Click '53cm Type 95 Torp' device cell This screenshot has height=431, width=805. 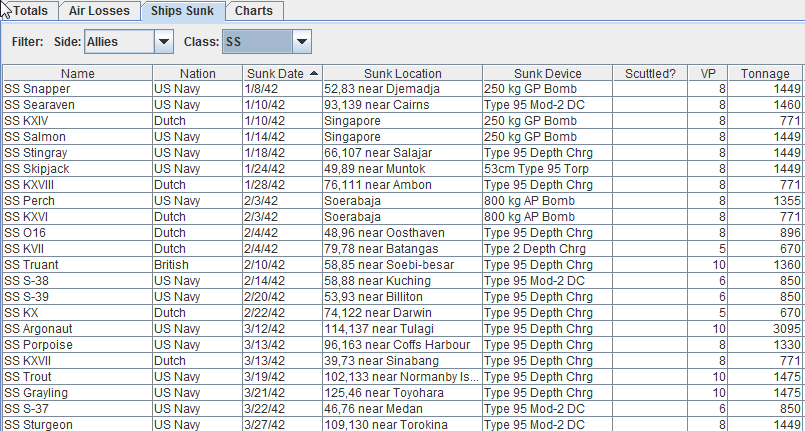click(x=548, y=169)
